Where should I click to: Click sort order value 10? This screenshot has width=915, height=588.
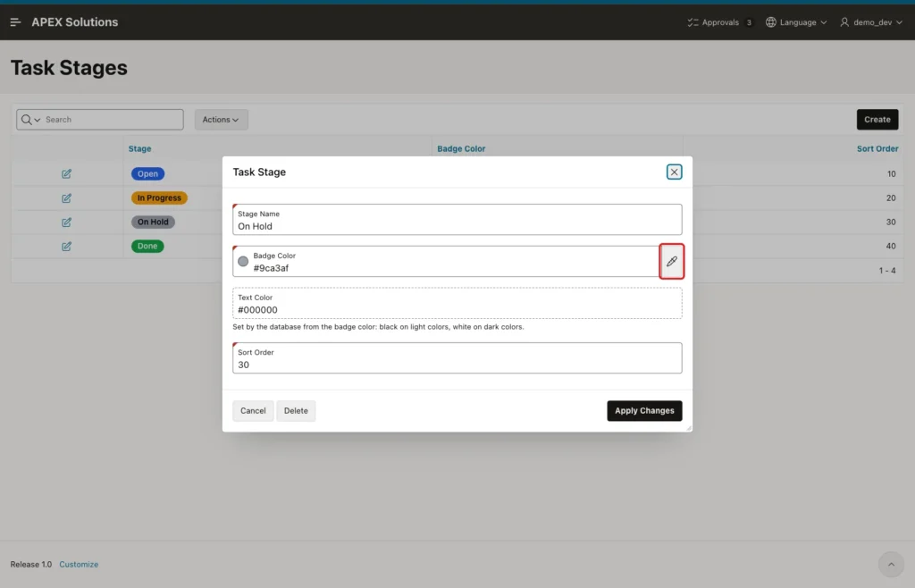(891, 174)
